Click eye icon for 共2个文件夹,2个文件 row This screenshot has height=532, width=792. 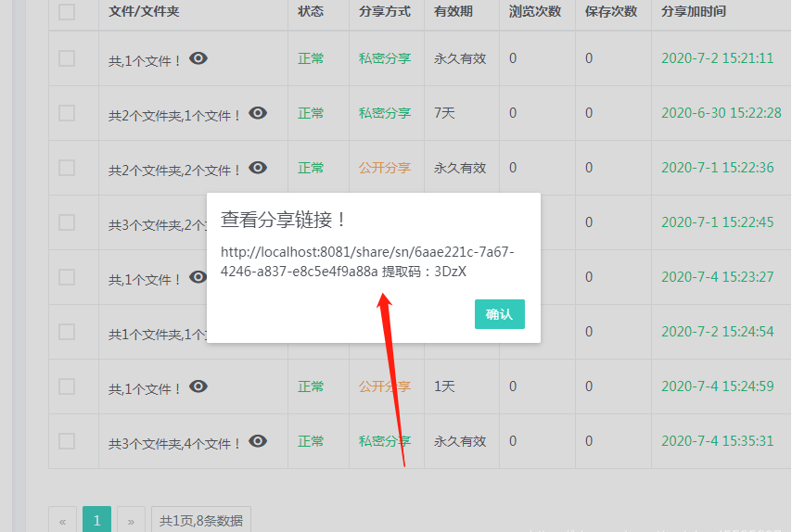pyautogui.click(x=258, y=168)
